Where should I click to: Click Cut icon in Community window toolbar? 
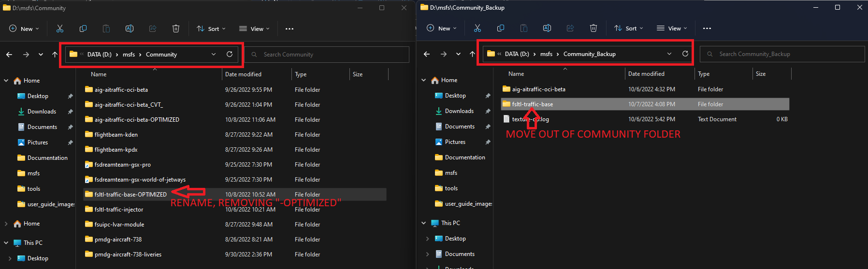coord(60,29)
